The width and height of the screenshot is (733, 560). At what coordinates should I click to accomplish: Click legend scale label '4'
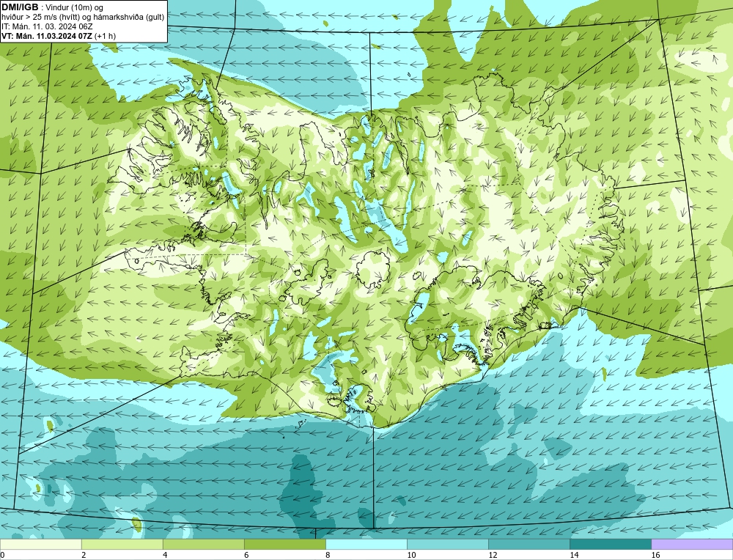164,555
